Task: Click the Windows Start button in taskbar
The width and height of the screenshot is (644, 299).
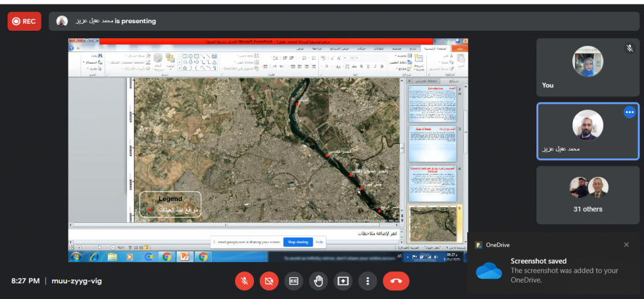Action: click(x=75, y=256)
